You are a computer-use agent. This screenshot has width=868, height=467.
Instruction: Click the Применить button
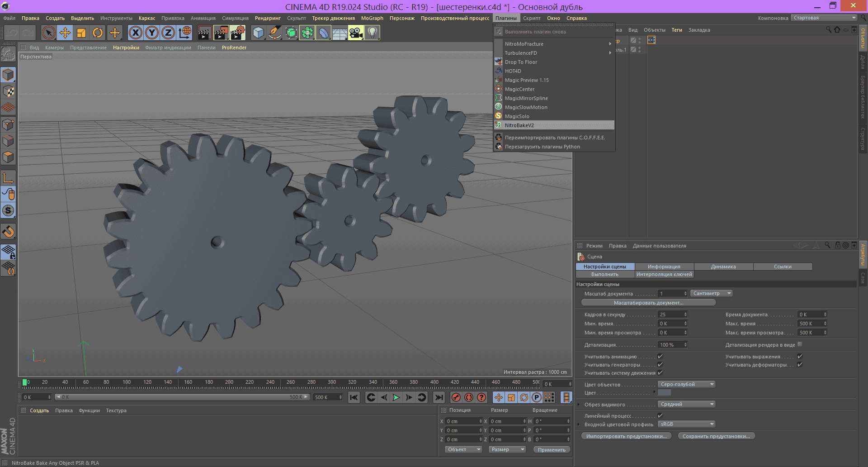[x=552, y=450]
